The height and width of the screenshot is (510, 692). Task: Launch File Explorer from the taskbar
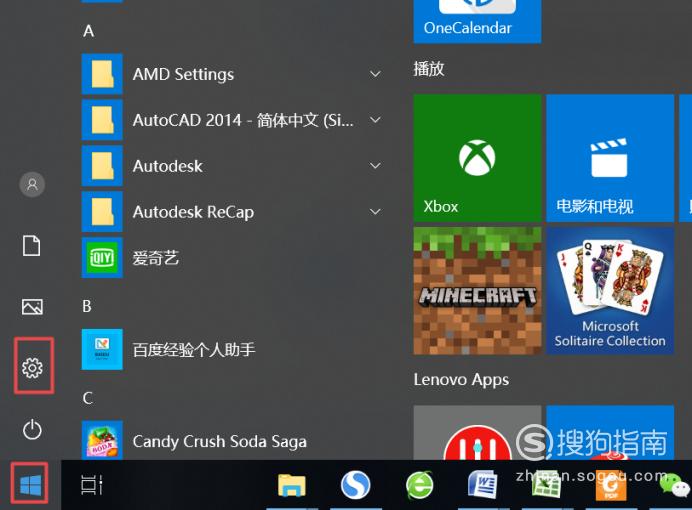click(x=292, y=485)
